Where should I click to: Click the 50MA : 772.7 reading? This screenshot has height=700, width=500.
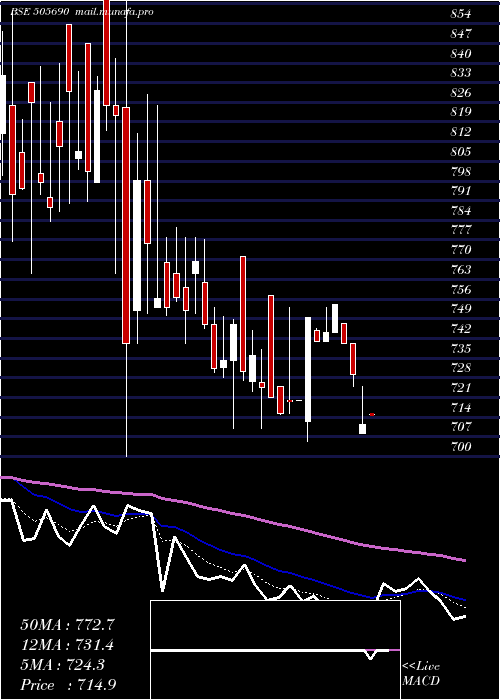(x=67, y=625)
